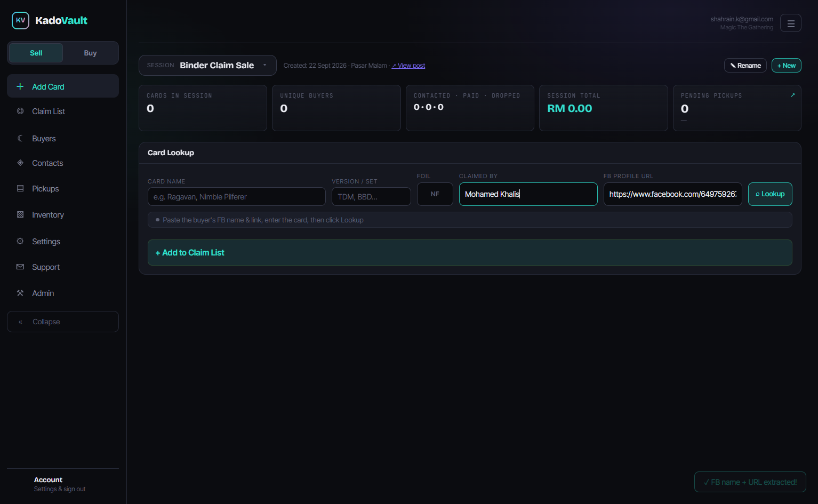Open the Settings page
Screen dimensions: 818x504
(63, 242)
